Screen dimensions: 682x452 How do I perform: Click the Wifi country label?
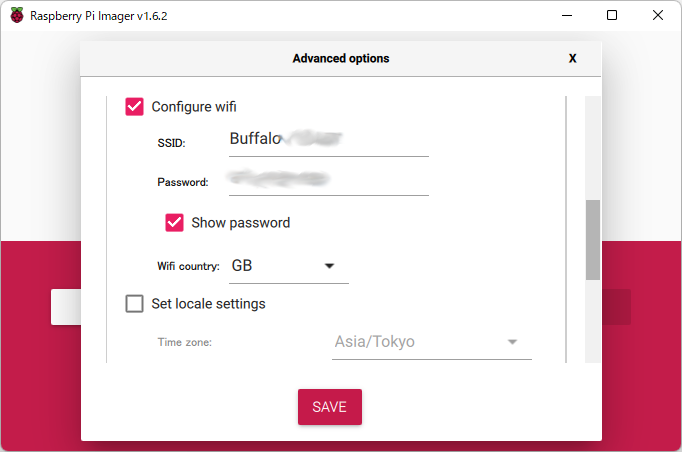click(x=188, y=266)
